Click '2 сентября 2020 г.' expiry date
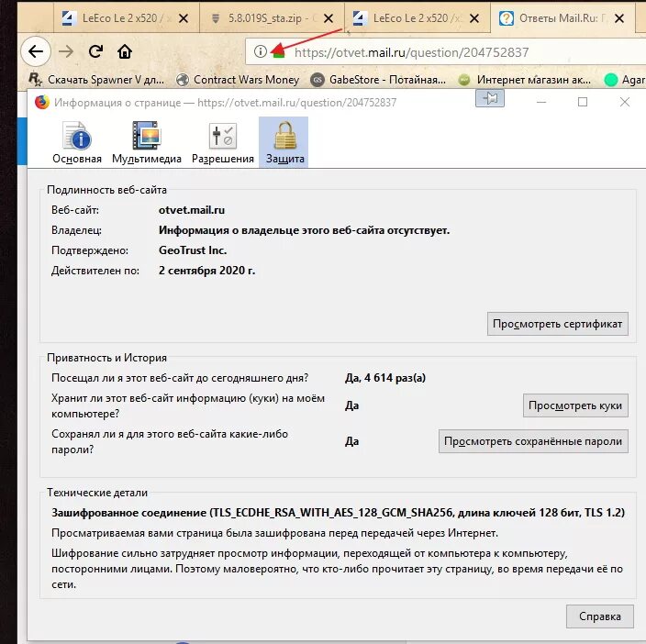Viewport: 646px width, 644px height. coord(206,271)
